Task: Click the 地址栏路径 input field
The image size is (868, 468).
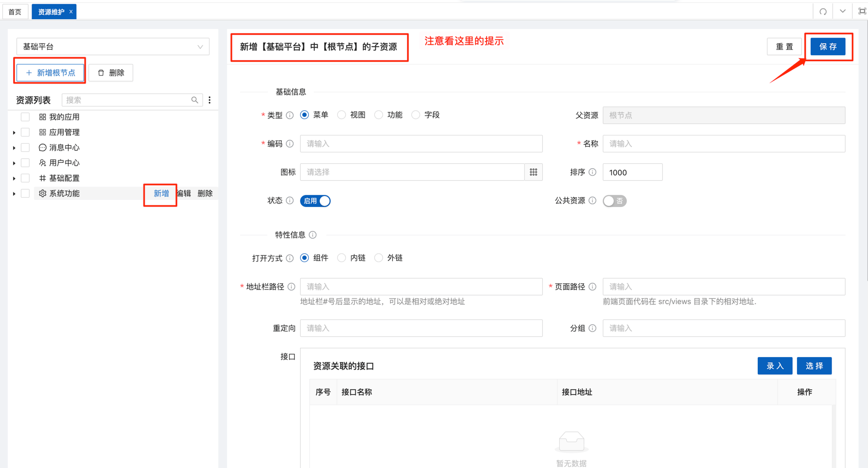Action: coord(421,287)
